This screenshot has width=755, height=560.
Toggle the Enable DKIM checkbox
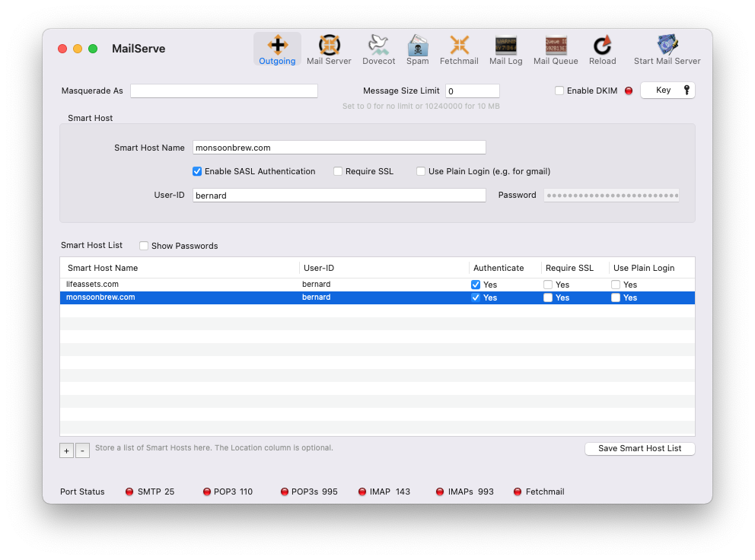pyautogui.click(x=559, y=91)
